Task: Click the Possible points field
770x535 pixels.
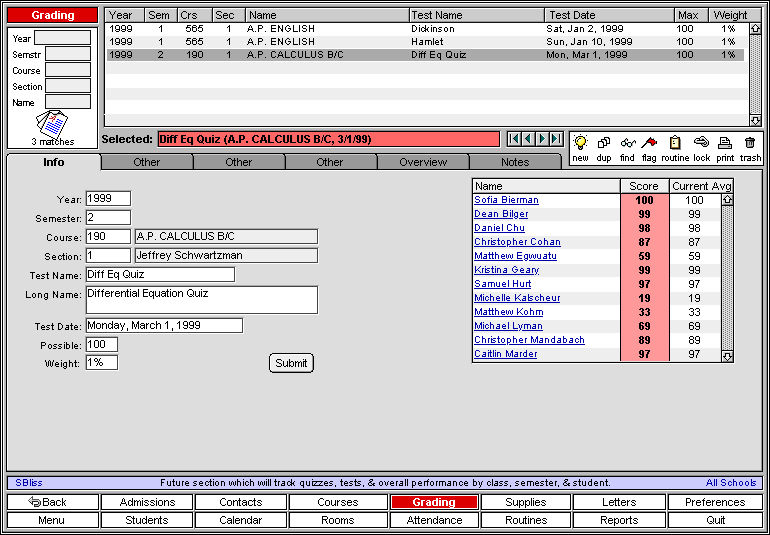Action: point(102,344)
